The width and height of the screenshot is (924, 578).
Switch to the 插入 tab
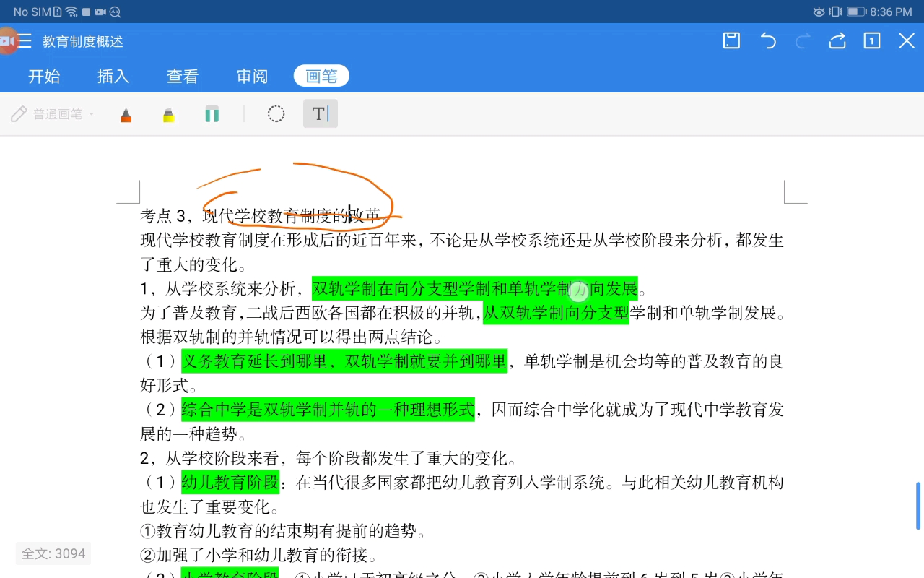113,76
